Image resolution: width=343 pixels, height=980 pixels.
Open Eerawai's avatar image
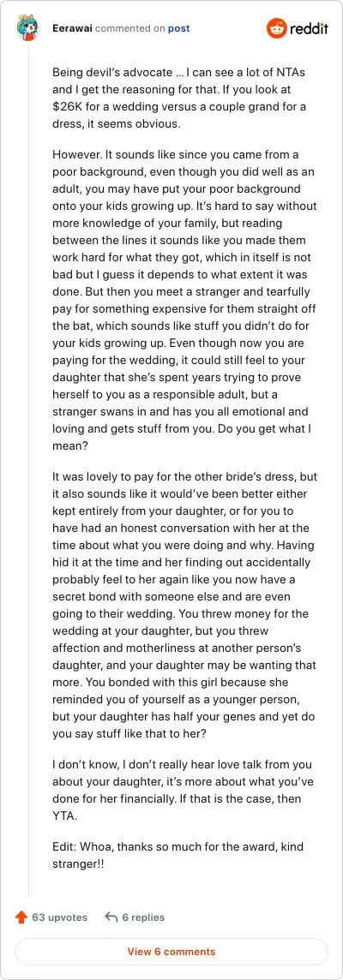click(29, 28)
